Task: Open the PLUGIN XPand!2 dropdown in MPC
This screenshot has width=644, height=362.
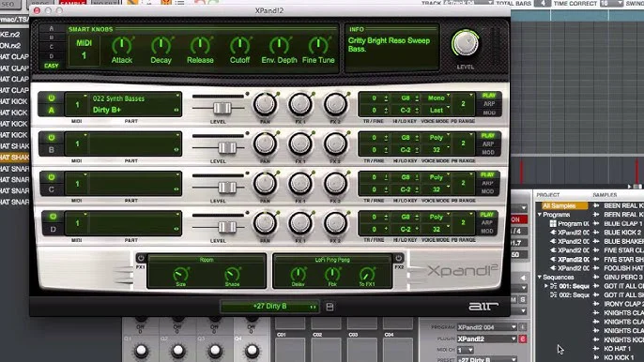Action: 486,339
